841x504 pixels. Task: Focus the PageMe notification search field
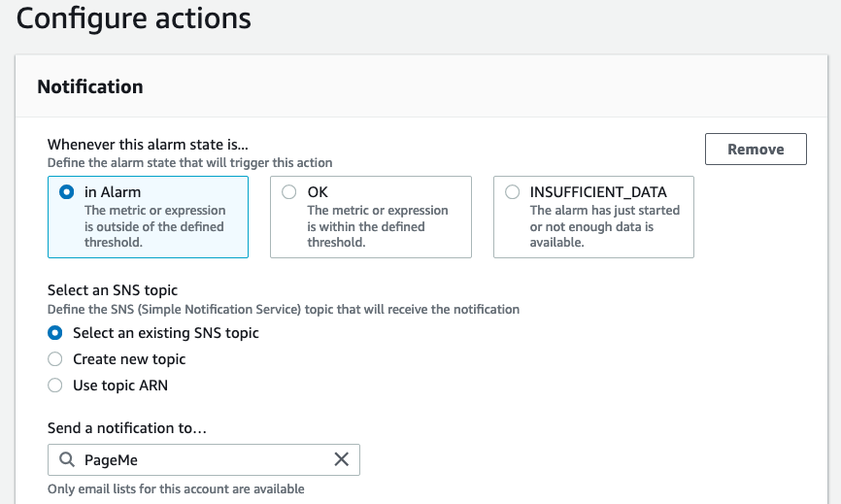(204, 459)
